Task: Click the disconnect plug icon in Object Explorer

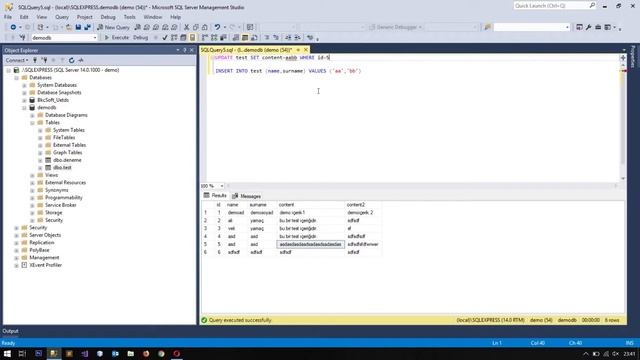Action: (44, 60)
